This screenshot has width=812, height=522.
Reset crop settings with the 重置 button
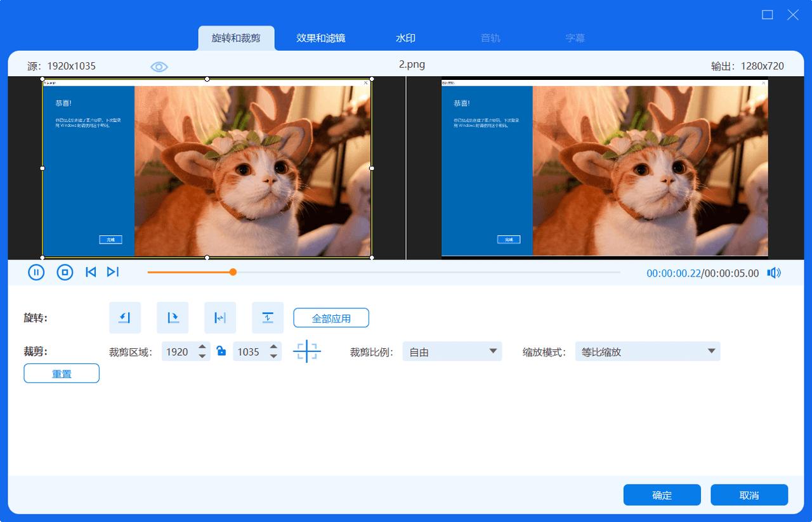click(61, 373)
